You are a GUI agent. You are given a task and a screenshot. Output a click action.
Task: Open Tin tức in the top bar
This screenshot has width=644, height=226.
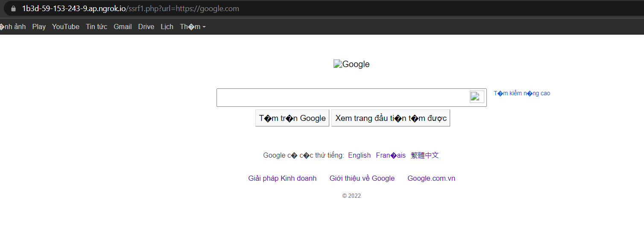97,27
